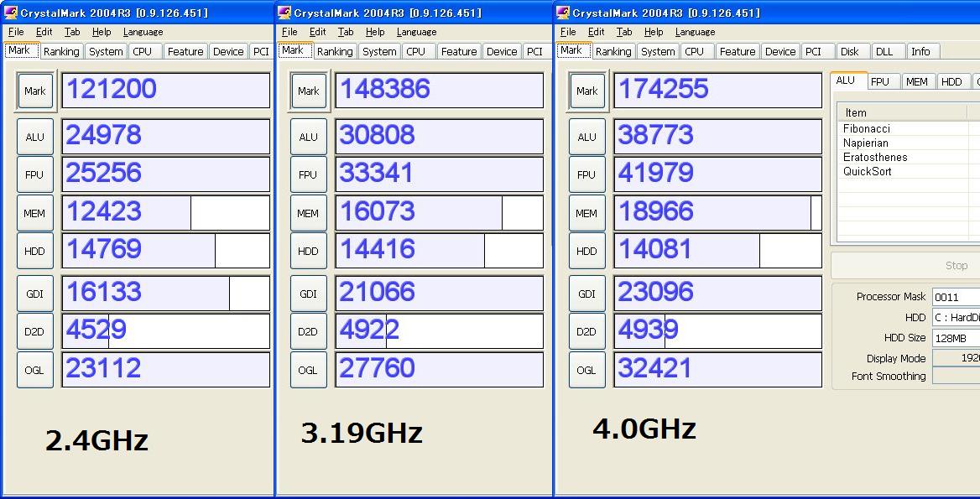Click the Item column header
Viewport: 980px width, 499px height.
click(901, 113)
